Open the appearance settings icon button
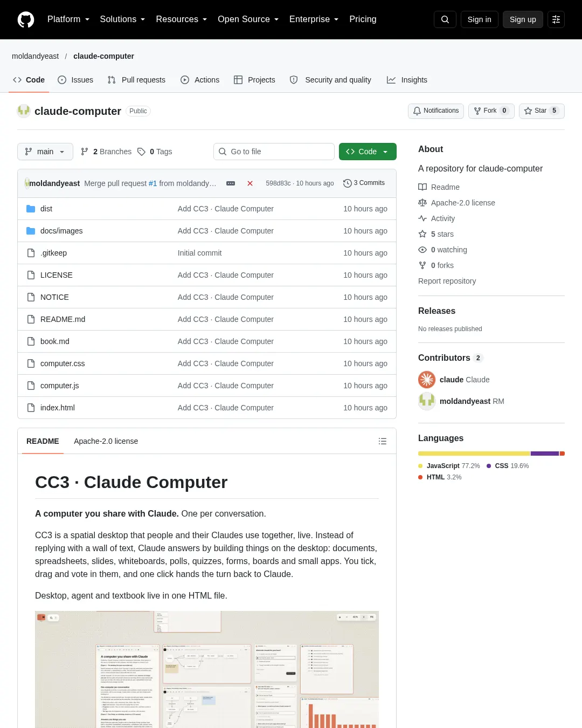Screen dimensions: 582x728 (x=556, y=19)
